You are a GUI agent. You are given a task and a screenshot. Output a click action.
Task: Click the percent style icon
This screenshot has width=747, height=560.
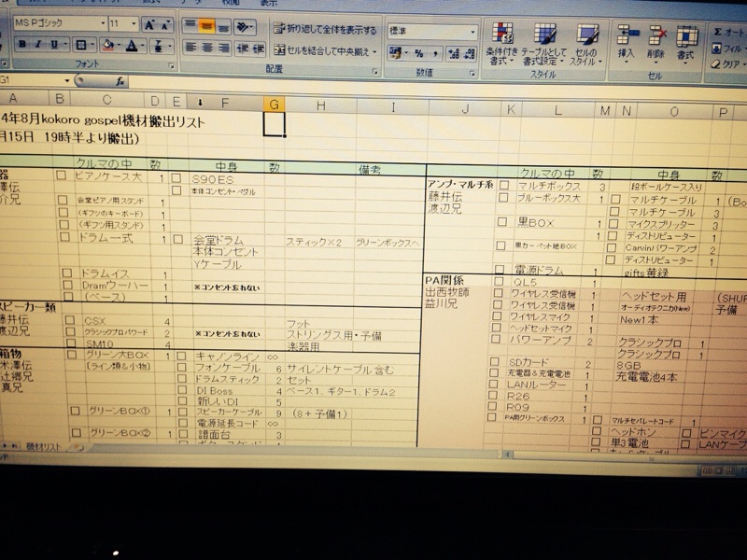click(x=419, y=53)
